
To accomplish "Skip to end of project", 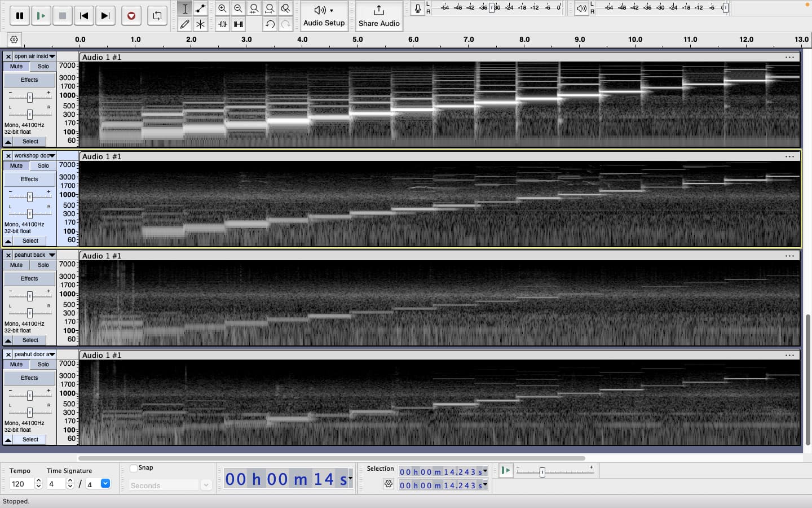I will (x=105, y=16).
